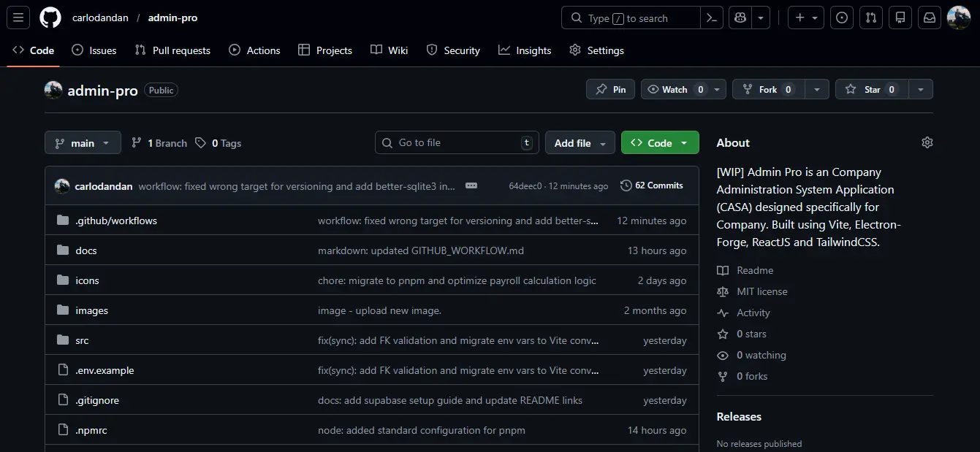Image resolution: width=980 pixels, height=452 pixels.
Task: Open the Copilot dropdown arrow
Action: click(x=761, y=18)
